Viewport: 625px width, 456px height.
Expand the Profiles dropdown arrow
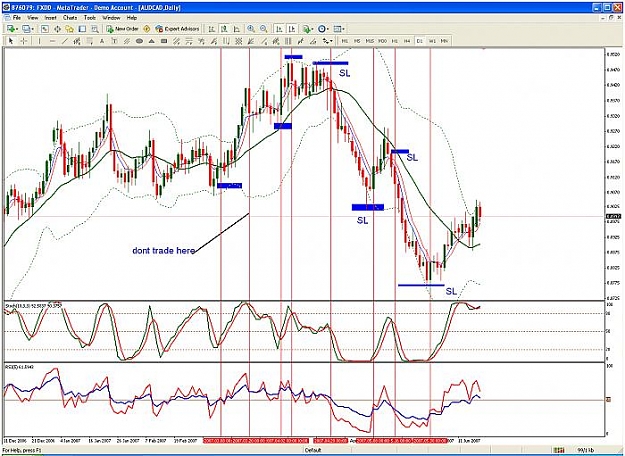point(33,29)
